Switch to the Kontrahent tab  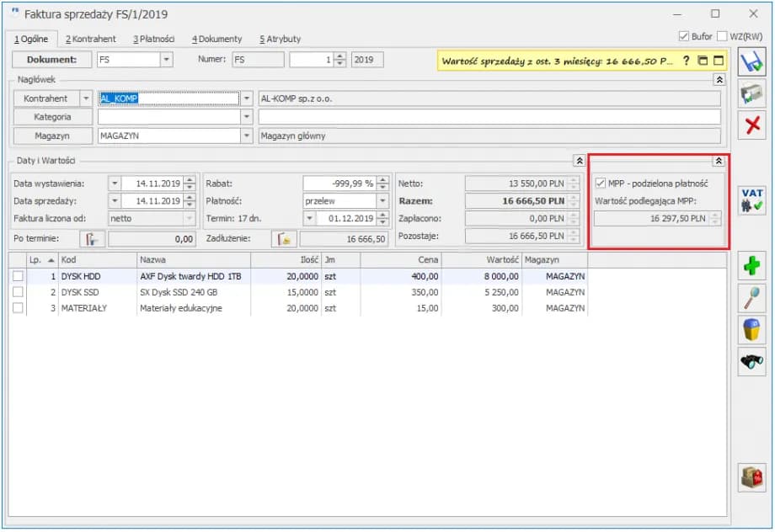pyautogui.click(x=91, y=39)
